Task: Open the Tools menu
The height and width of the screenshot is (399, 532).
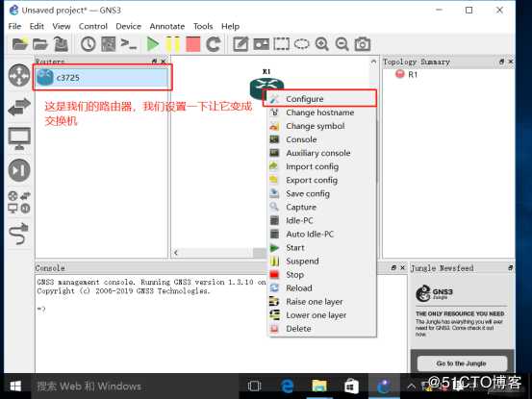Action: coord(203,26)
